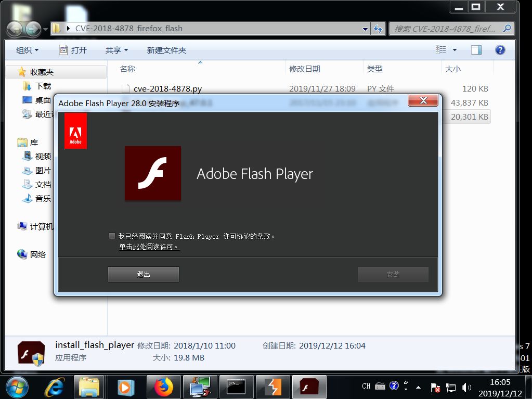Refresh the Explorer folder view
Image resolution: width=532 pixels, height=399 pixels.
[x=378, y=29]
